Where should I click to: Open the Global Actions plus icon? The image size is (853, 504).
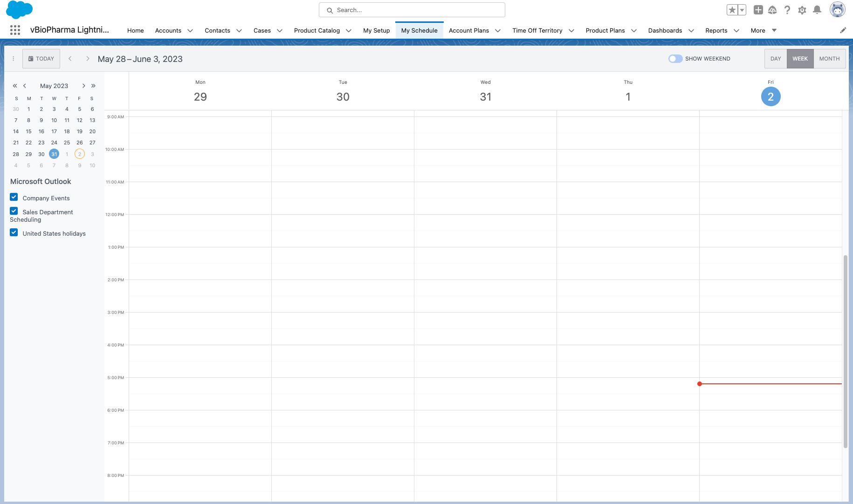pos(758,10)
